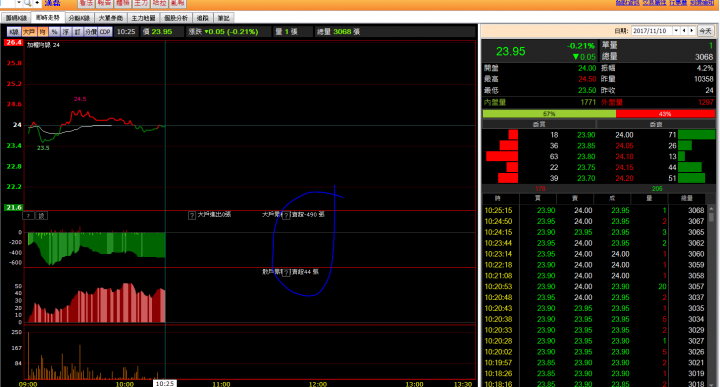Click the green ask volume bar for 71
This screenshot has height=387, width=720.
tap(696, 135)
